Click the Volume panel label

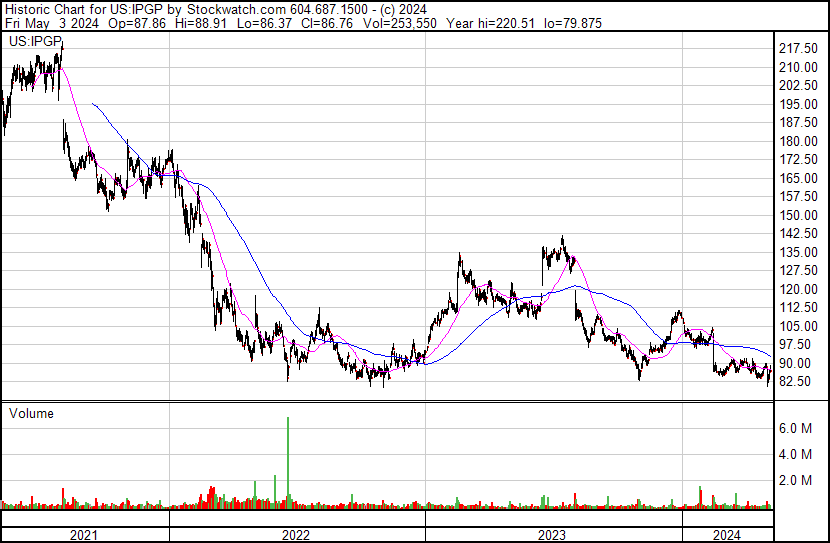[x=31, y=413]
